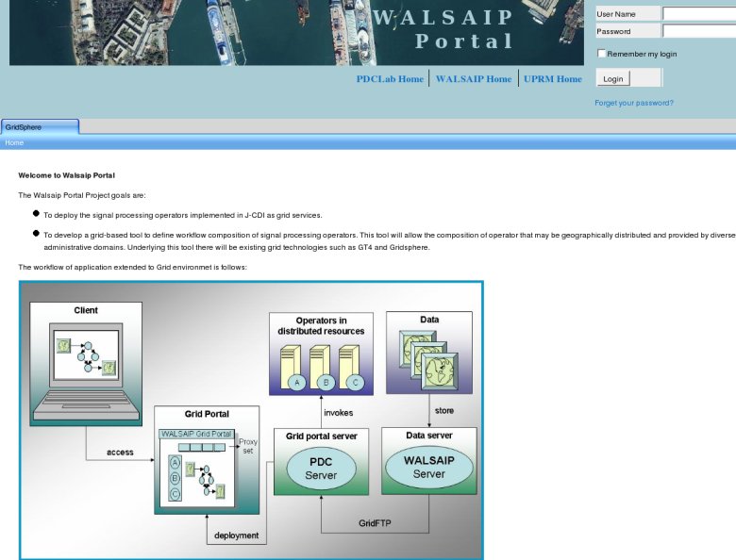The image size is (736, 560).
Task: Visit the UPRM Home link
Action: coord(553,79)
